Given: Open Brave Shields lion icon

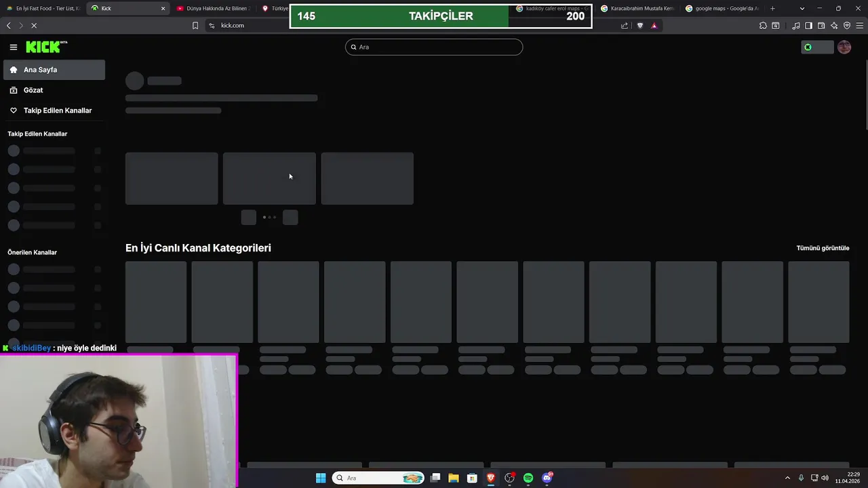Looking at the screenshot, I should [639, 25].
